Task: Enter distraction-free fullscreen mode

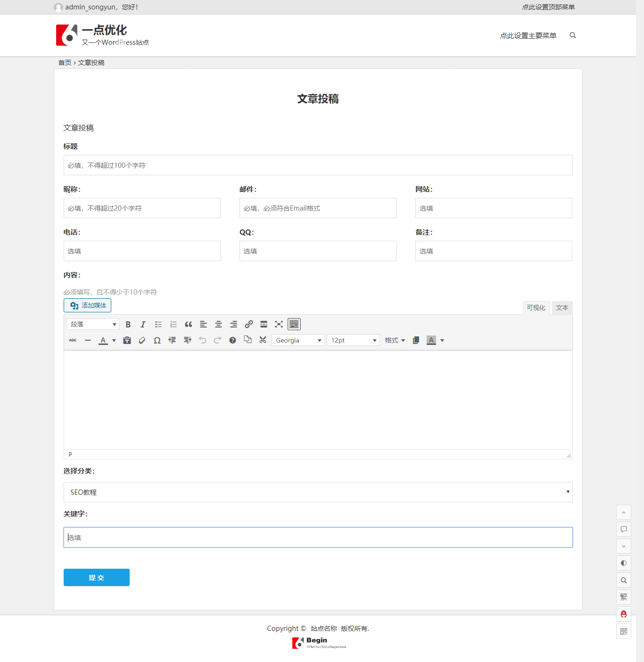Action: coord(279,324)
